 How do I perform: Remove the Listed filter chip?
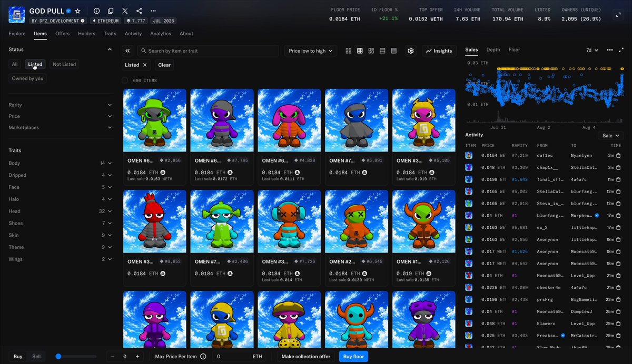(x=145, y=65)
